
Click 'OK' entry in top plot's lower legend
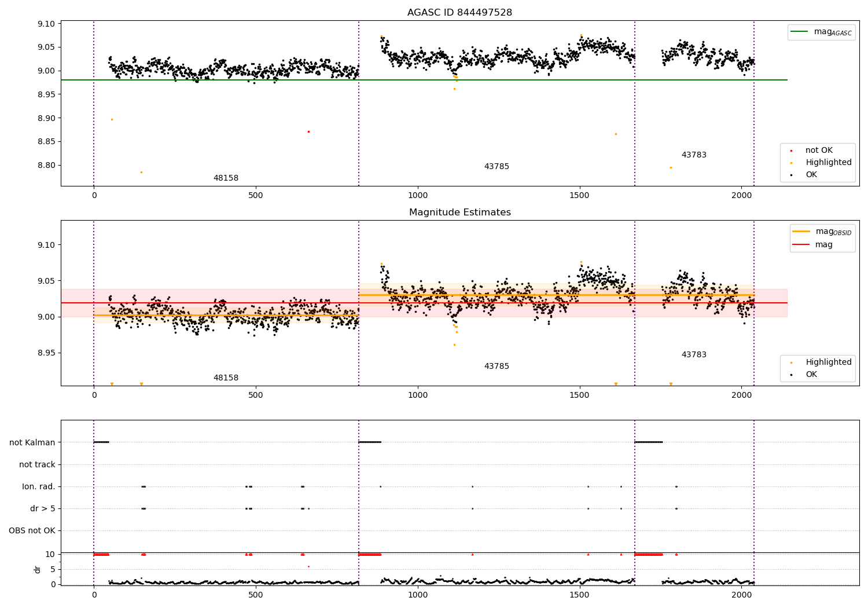[x=811, y=175]
